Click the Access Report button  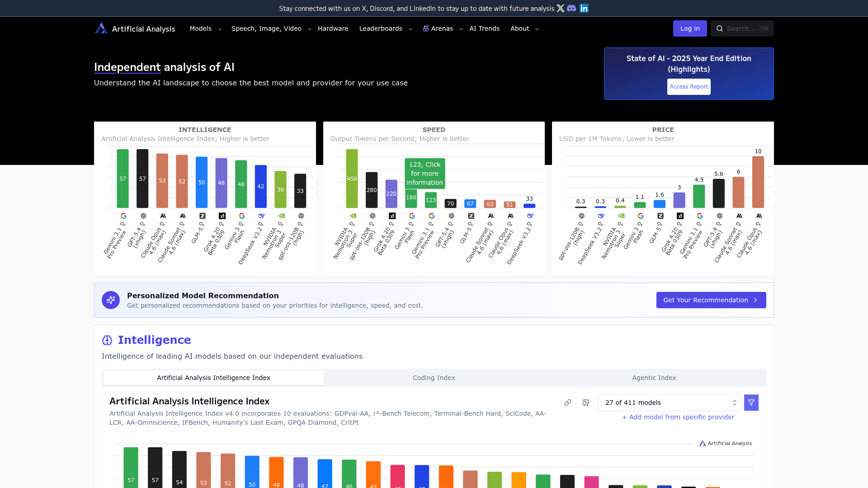coord(689,86)
